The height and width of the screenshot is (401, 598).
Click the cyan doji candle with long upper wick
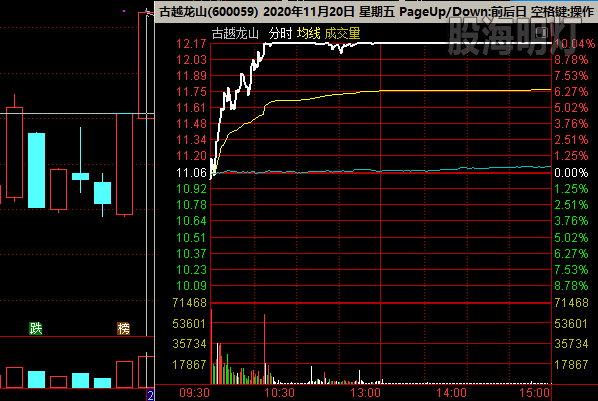[80, 176]
